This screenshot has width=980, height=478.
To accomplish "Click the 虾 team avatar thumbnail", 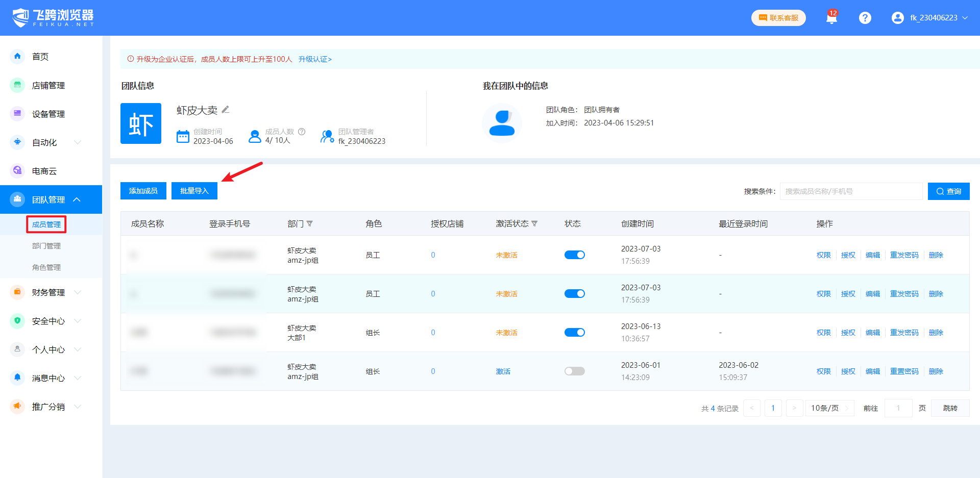I will [141, 123].
